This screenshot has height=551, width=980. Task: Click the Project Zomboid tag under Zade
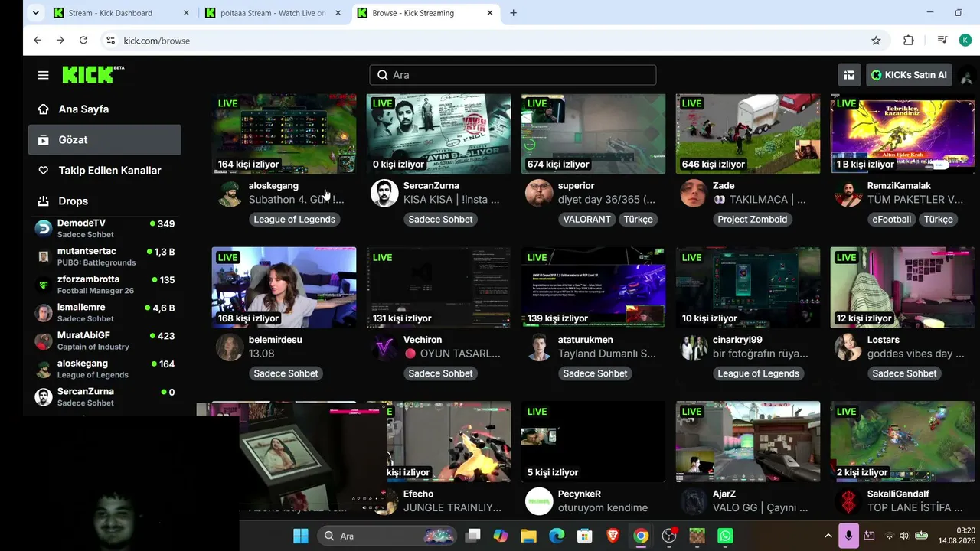[754, 220]
